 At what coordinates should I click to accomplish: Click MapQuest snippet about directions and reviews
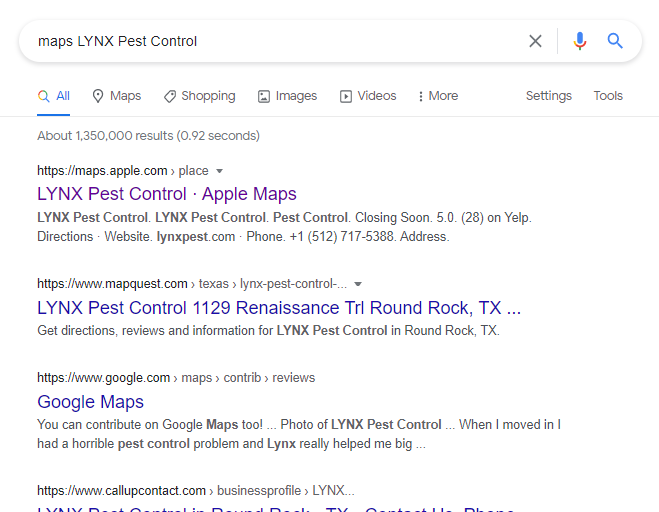click(x=269, y=330)
